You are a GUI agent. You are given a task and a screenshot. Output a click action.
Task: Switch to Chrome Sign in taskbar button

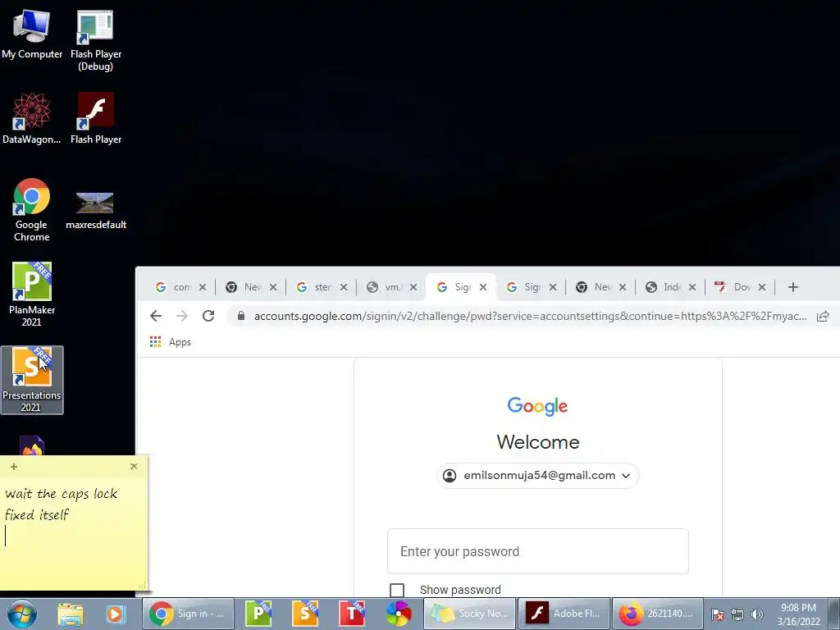[188, 614]
